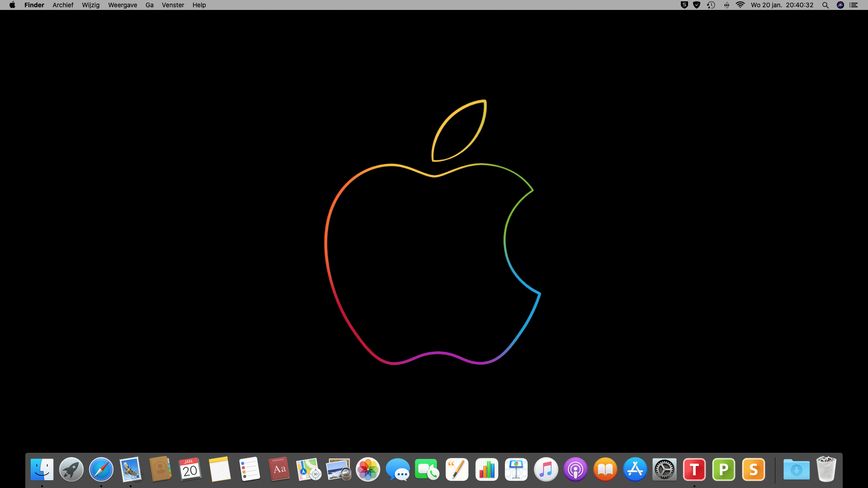Open the Time Machine status menu
This screenshot has width=868, height=488.
point(711,5)
